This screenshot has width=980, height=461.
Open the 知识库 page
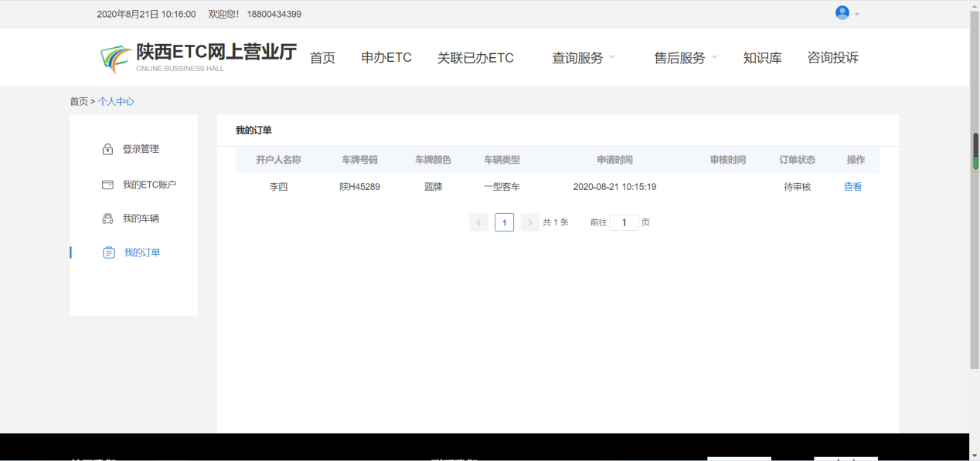(x=762, y=58)
